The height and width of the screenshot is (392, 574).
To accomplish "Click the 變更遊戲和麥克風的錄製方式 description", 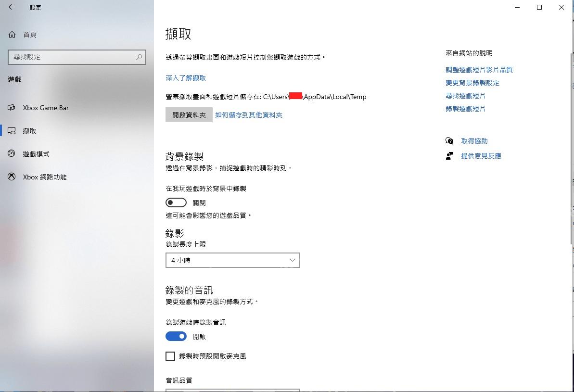I will (212, 302).
